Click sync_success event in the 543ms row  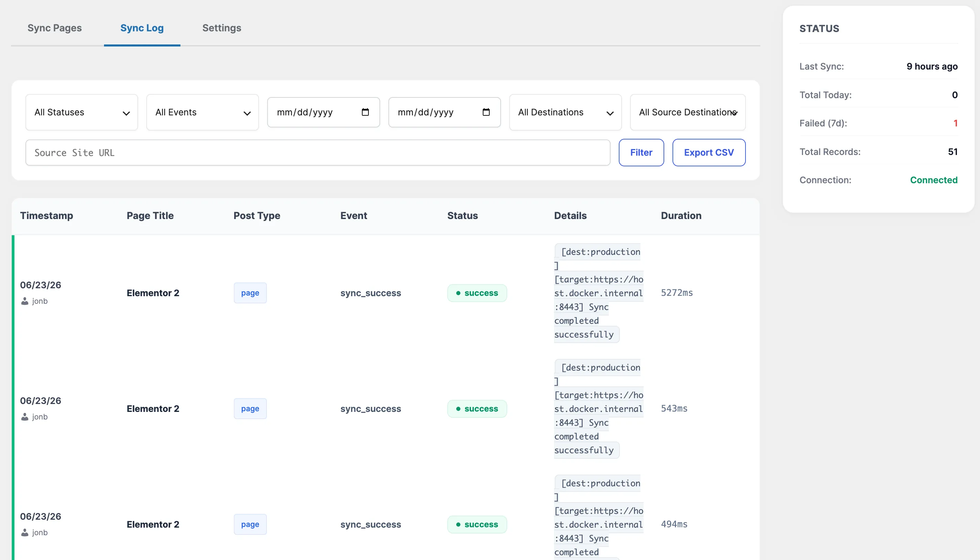click(371, 409)
